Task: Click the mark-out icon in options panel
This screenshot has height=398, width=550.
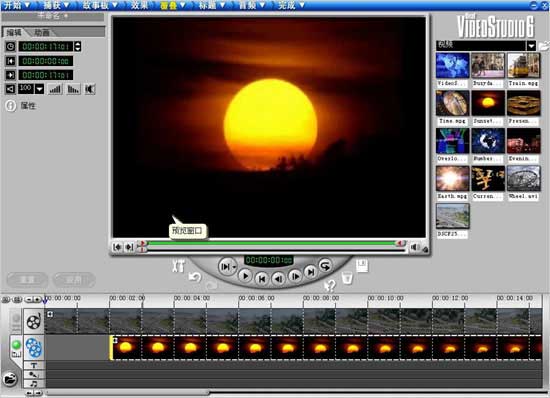Action: click(x=11, y=75)
